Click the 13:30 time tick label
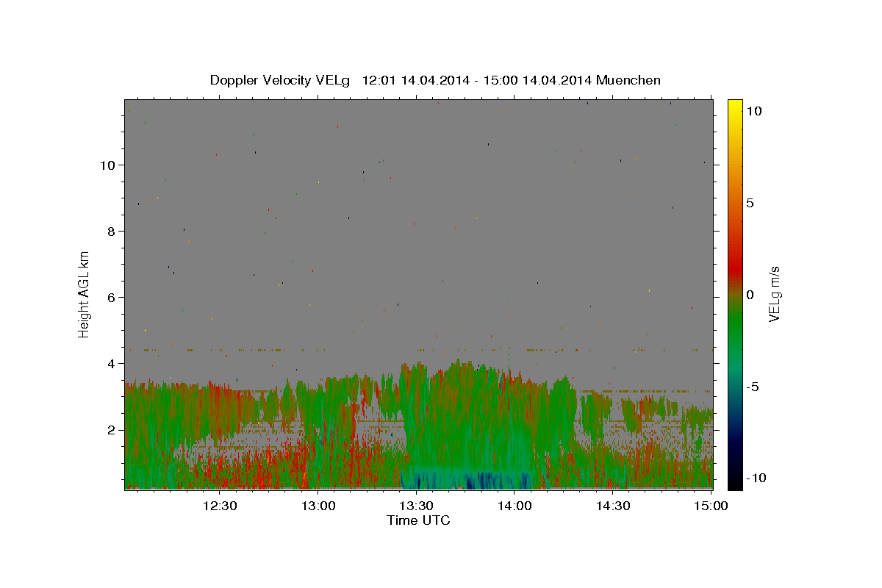The width and height of the screenshot is (882, 588). (x=416, y=506)
